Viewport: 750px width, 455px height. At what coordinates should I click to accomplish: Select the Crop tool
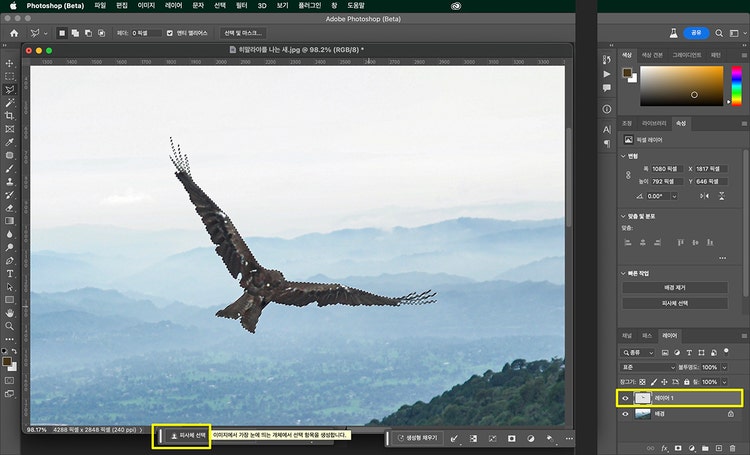tap(10, 116)
